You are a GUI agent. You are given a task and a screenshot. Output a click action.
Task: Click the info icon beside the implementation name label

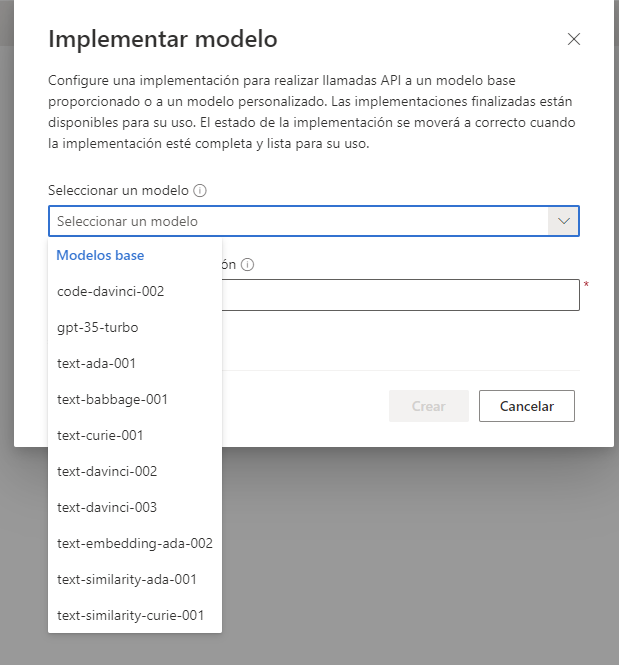[x=247, y=265]
